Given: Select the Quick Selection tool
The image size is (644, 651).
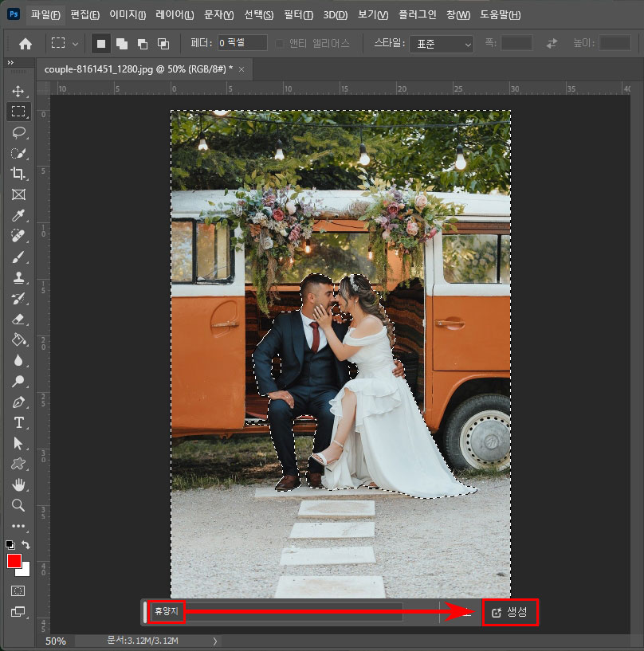Looking at the screenshot, I should pos(18,153).
